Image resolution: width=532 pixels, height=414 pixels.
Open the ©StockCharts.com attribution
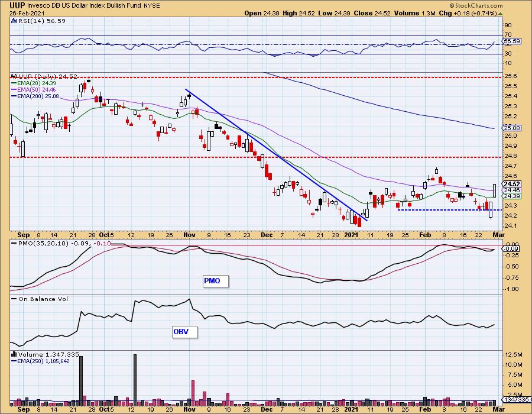pos(476,5)
